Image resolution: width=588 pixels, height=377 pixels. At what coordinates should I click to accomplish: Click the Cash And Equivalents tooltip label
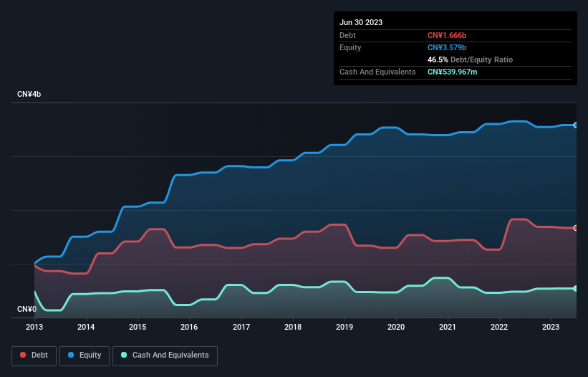377,72
